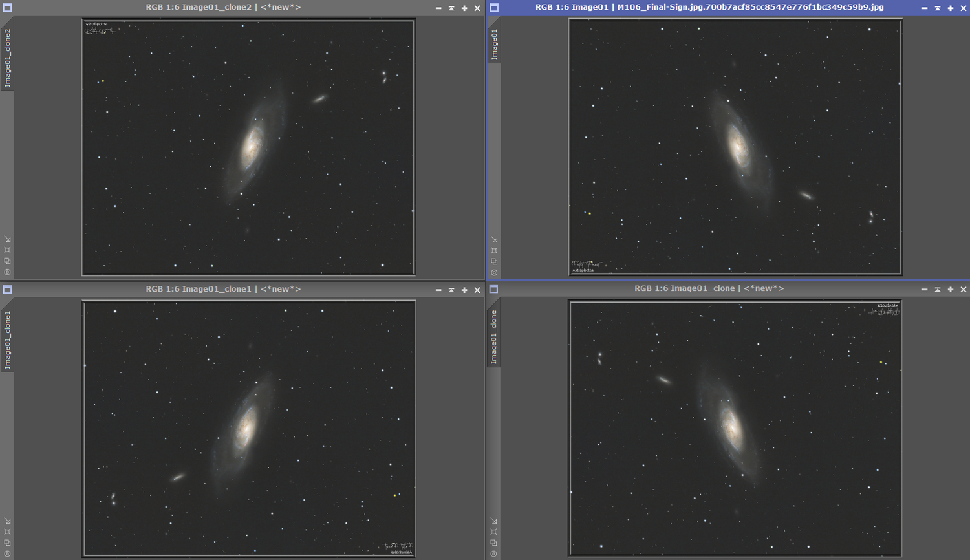Maximize Image01 M106 window with plus button
This screenshot has width=970, height=560.
pyautogui.click(x=951, y=8)
